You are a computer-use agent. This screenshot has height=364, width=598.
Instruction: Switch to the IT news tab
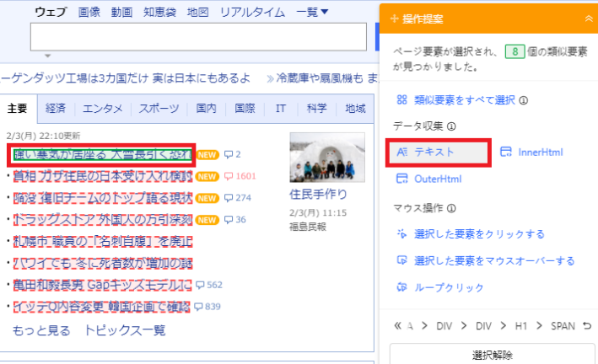point(280,109)
